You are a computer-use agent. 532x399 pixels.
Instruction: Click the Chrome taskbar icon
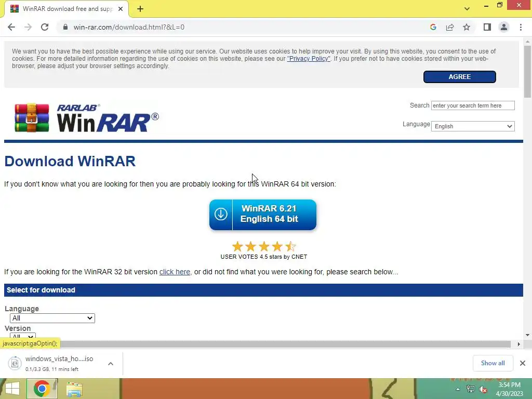pos(42,389)
